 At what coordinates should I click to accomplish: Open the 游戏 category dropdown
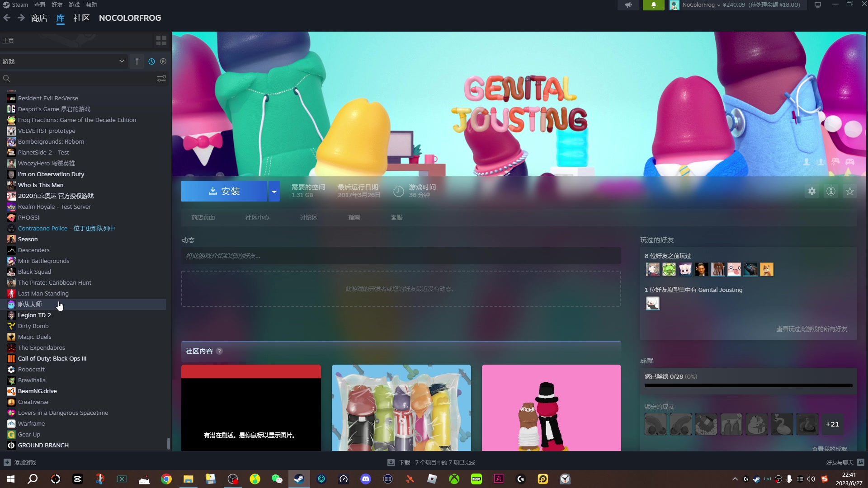[64, 61]
